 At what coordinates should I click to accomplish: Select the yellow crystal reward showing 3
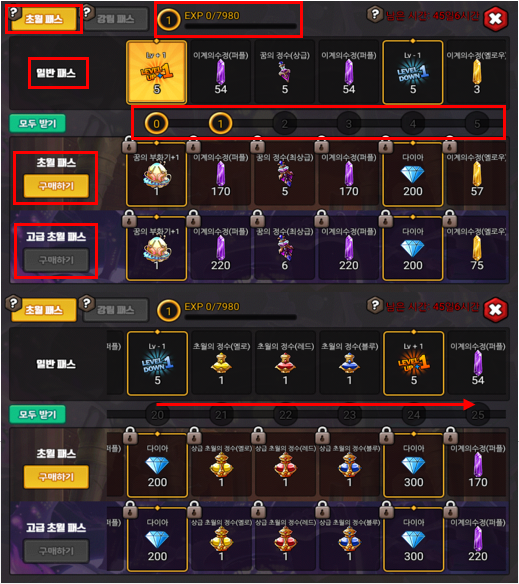(x=477, y=72)
